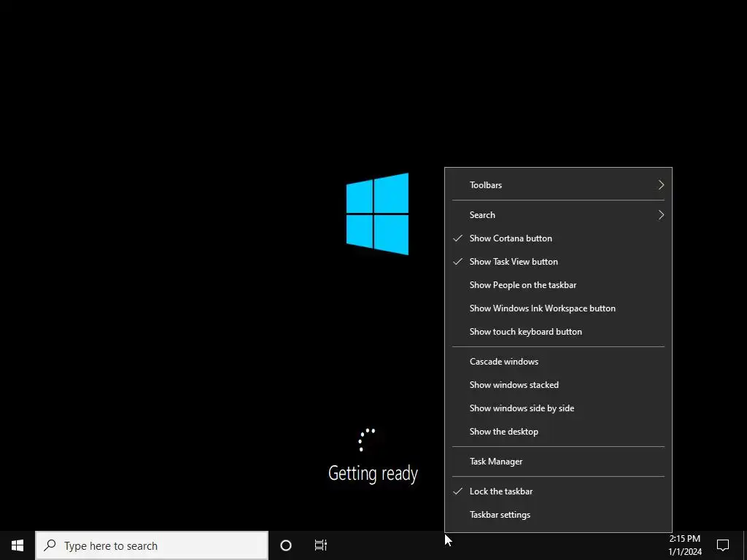Screen dimensions: 747x560
Task: Choose Show the desktop
Action: pyautogui.click(x=558, y=432)
